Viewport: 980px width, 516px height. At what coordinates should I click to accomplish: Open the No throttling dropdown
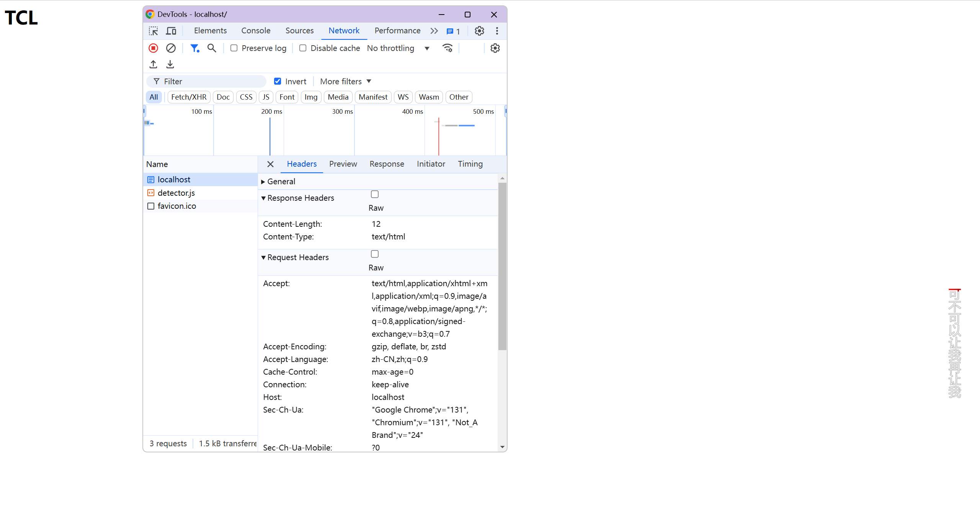pos(398,48)
